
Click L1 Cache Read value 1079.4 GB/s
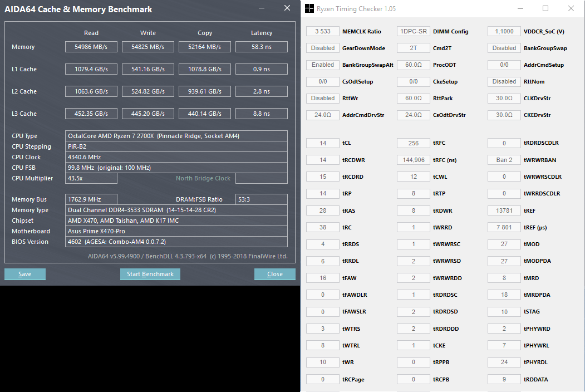click(x=91, y=69)
